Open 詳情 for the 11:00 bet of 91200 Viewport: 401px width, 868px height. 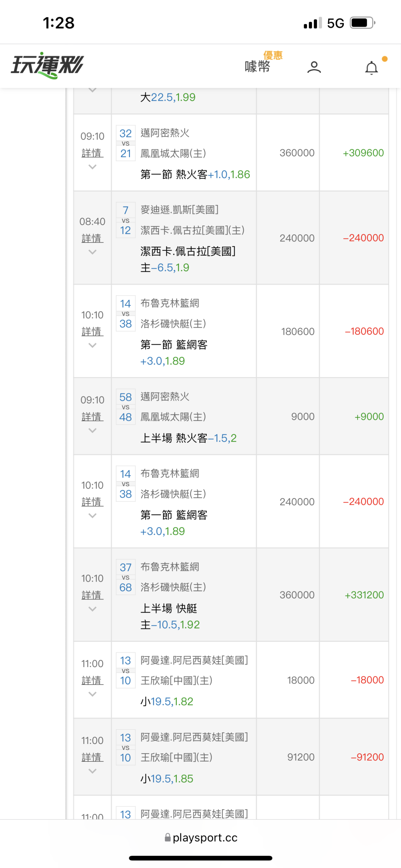click(92, 757)
